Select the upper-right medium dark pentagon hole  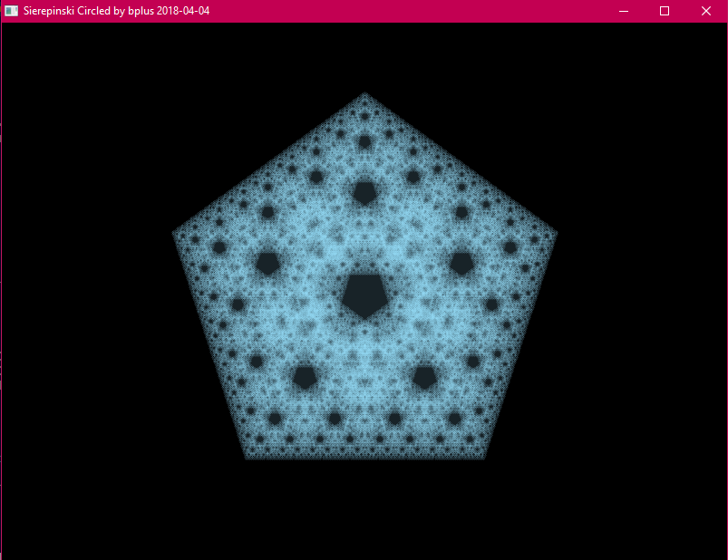coord(461,264)
